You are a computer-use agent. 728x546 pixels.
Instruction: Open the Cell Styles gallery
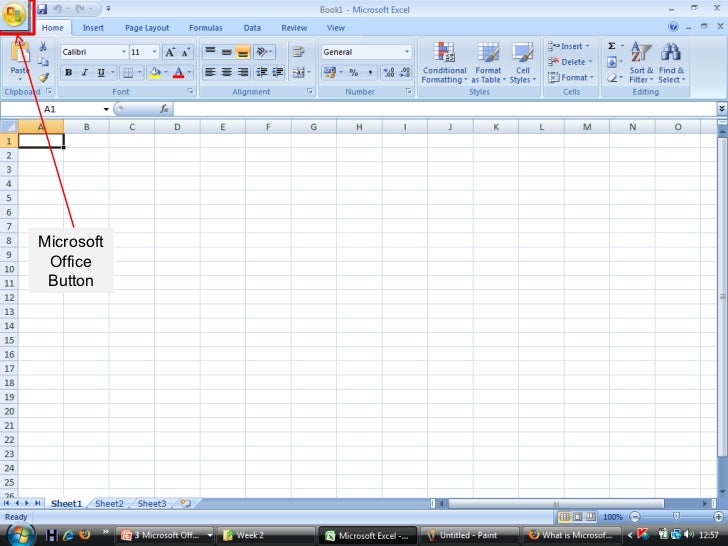coord(523,63)
